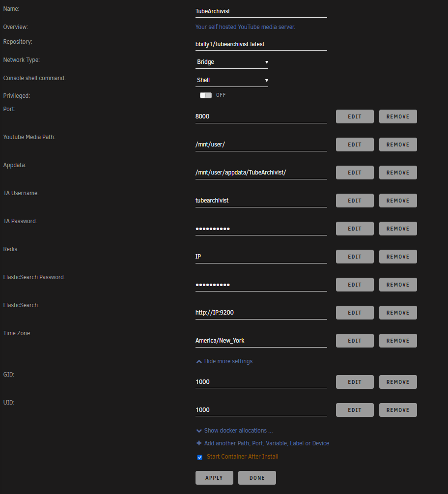Collapse Hide more settings section
Viewport: 448px width, 494px height.
pyautogui.click(x=227, y=361)
